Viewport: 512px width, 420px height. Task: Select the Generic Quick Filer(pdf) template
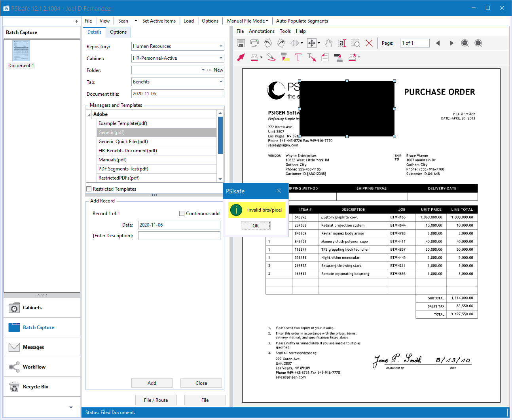157,142
